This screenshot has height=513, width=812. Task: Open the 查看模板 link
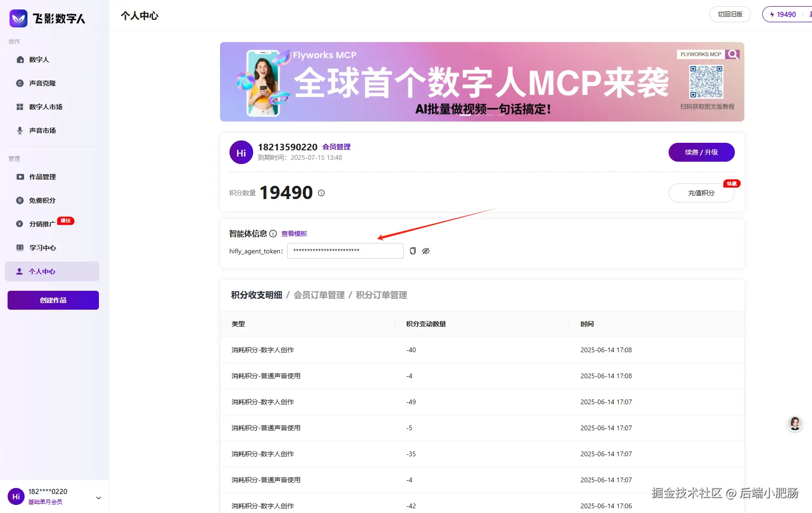(x=294, y=234)
